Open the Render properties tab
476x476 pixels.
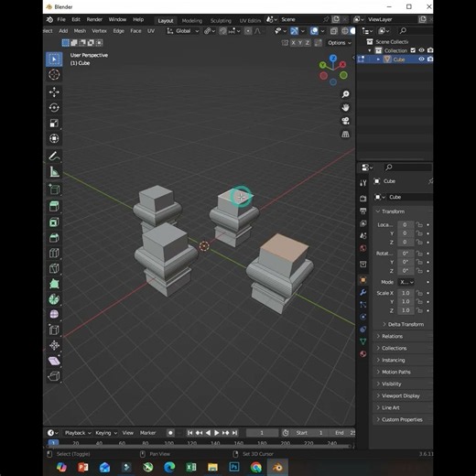point(363,199)
